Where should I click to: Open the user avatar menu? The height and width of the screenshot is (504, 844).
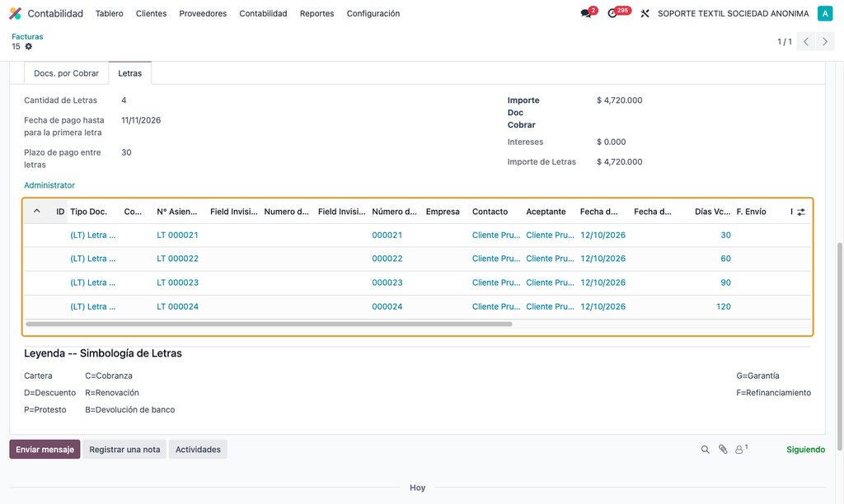824,13
